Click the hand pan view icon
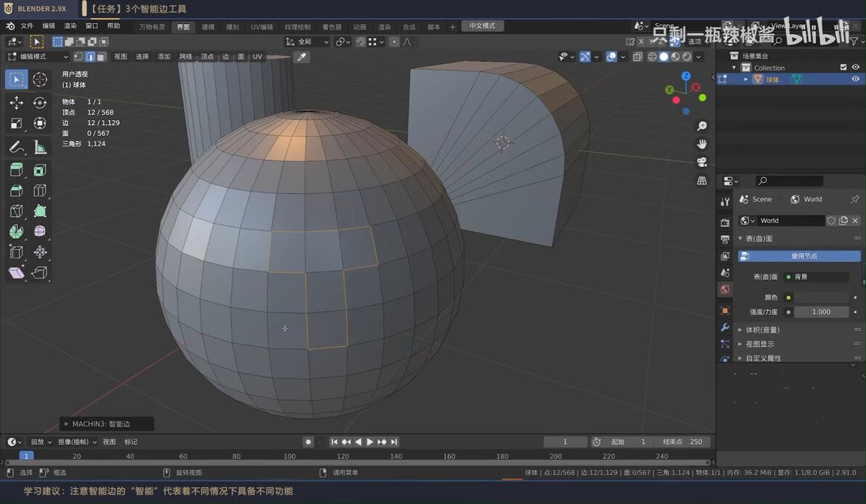Image resolution: width=866 pixels, height=504 pixels. [702, 144]
